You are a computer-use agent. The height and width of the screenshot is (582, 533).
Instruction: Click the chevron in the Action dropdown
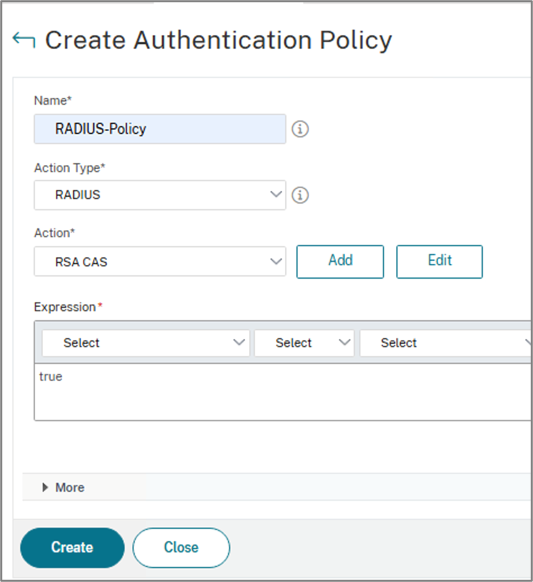(276, 261)
